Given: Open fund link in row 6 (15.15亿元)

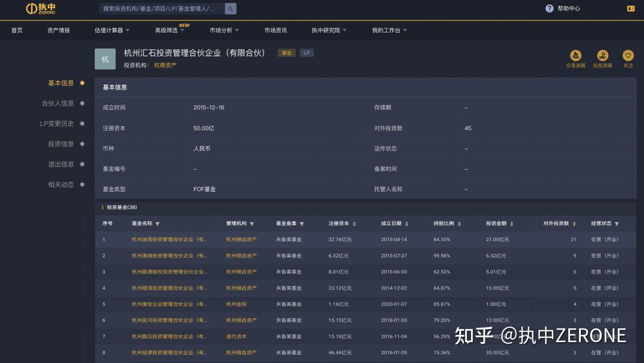Looking at the screenshot, I should [169, 320].
